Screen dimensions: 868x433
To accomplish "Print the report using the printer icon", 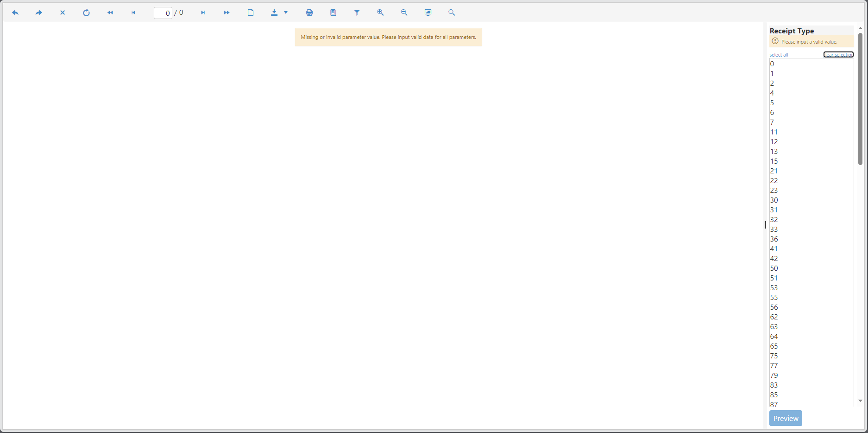I will pyautogui.click(x=309, y=13).
